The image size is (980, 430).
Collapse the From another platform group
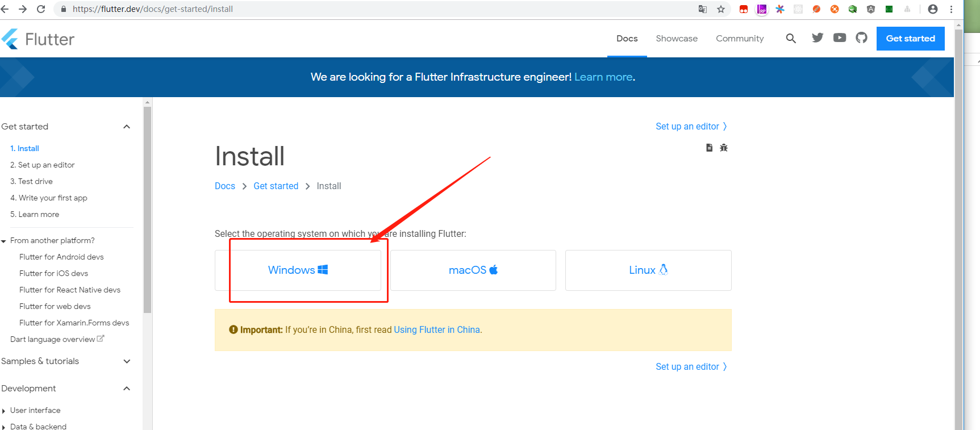point(3,241)
